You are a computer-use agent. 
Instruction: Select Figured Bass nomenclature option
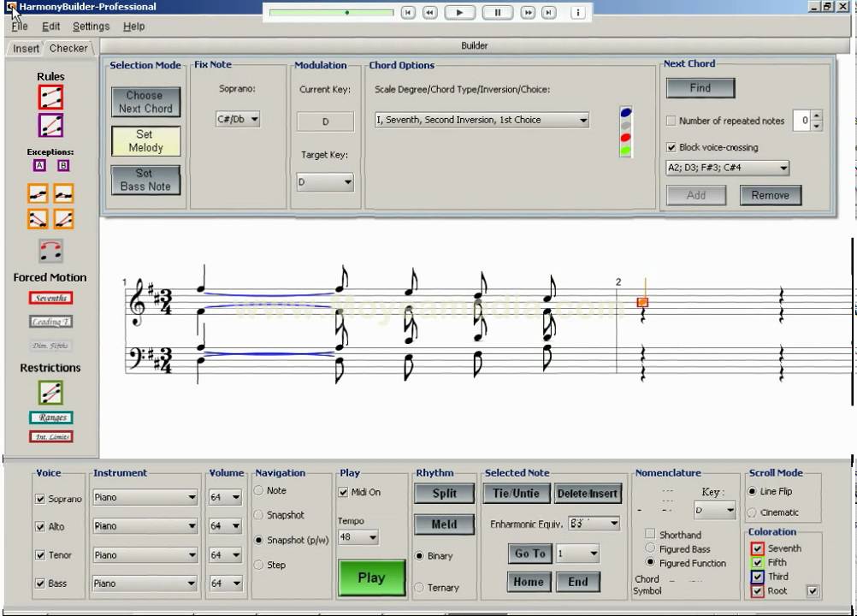(x=650, y=548)
